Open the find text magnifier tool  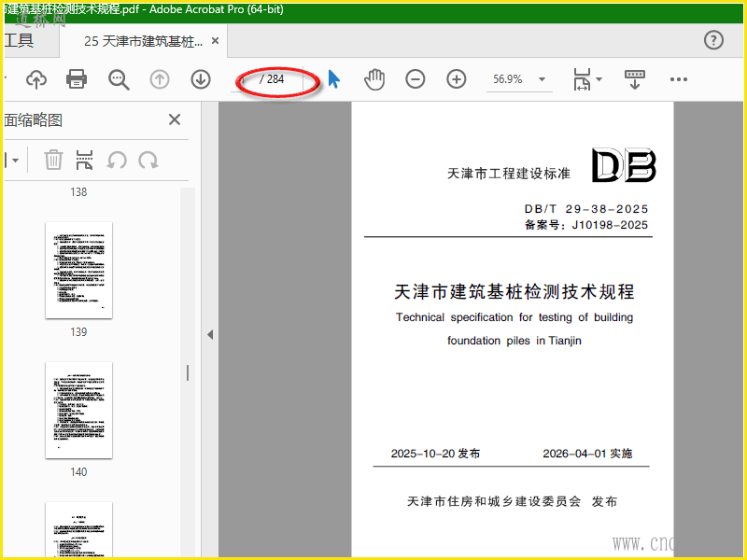119,79
